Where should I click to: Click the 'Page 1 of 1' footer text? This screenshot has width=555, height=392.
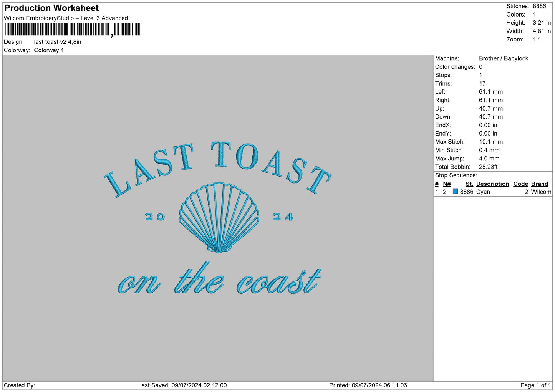(535, 385)
